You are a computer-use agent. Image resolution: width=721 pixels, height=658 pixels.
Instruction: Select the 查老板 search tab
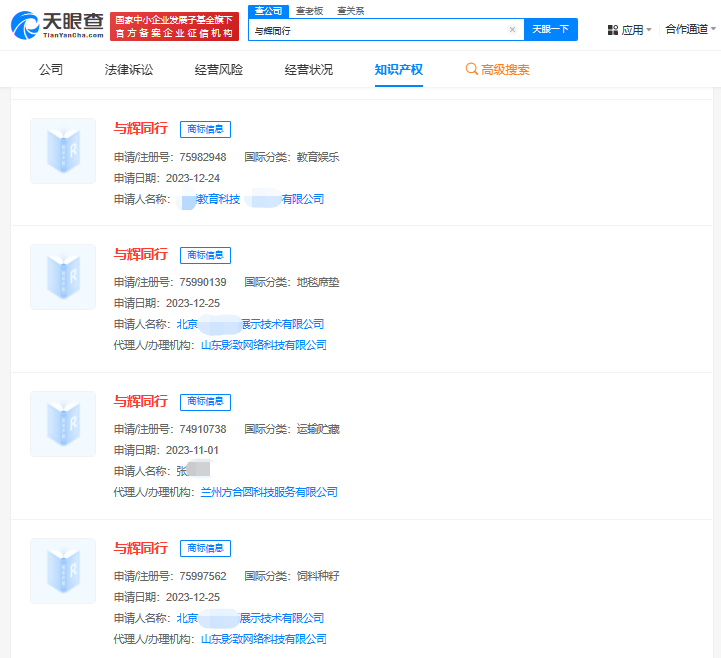tap(309, 11)
